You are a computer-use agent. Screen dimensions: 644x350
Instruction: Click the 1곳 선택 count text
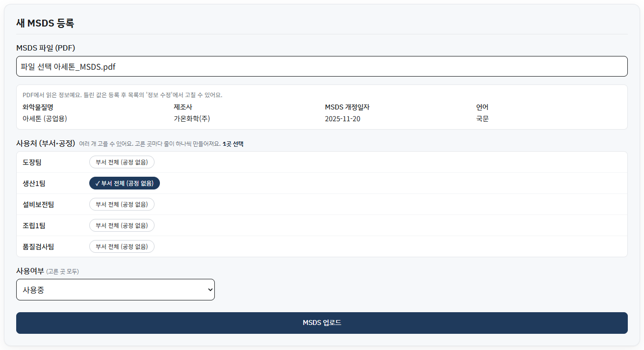point(233,144)
